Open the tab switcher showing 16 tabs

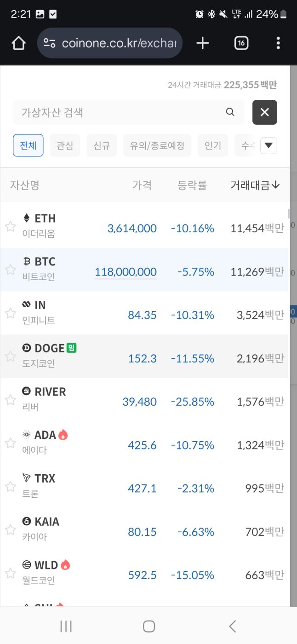(x=241, y=43)
